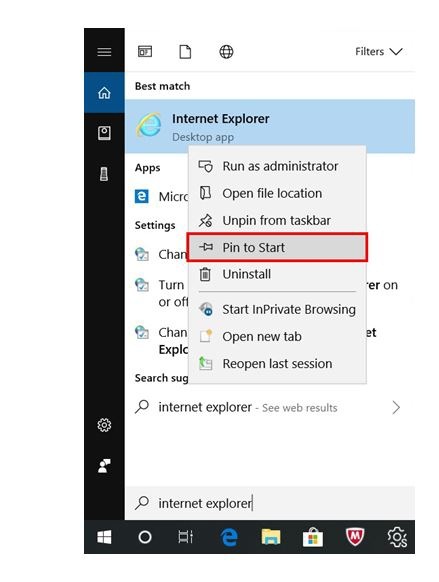Open McAfee from the taskbar
Viewport: 439px width, 582px height.
355,537
